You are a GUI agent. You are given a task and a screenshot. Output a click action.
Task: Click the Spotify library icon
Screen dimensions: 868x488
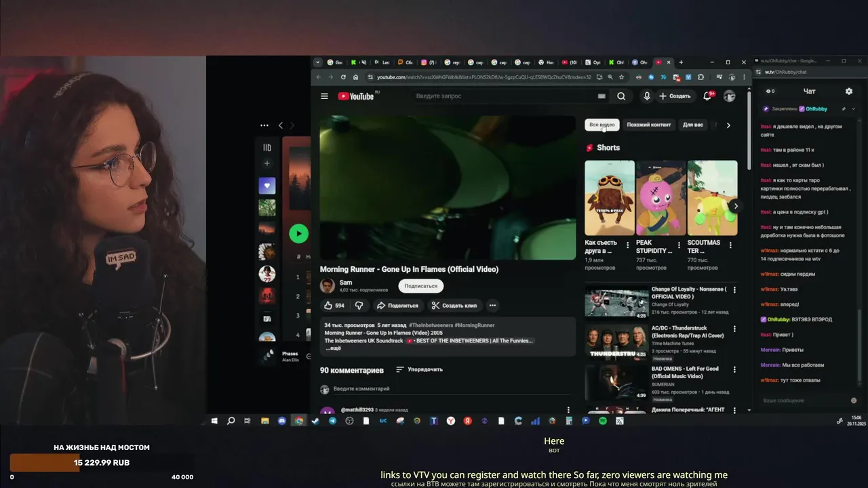(267, 148)
